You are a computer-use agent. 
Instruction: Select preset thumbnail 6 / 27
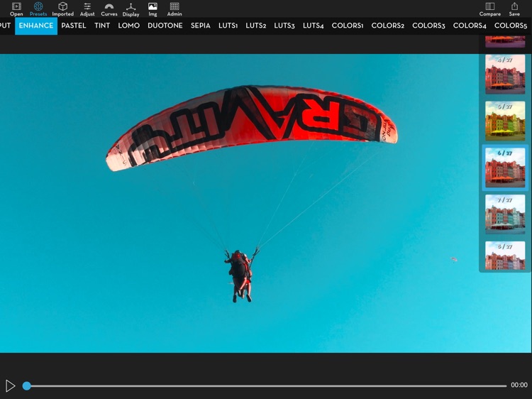click(505, 168)
